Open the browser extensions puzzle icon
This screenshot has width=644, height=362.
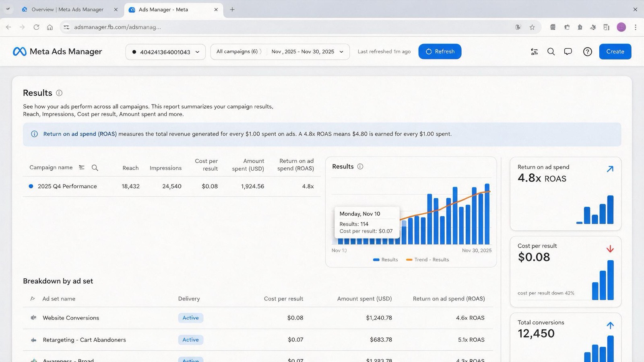pyautogui.click(x=567, y=27)
